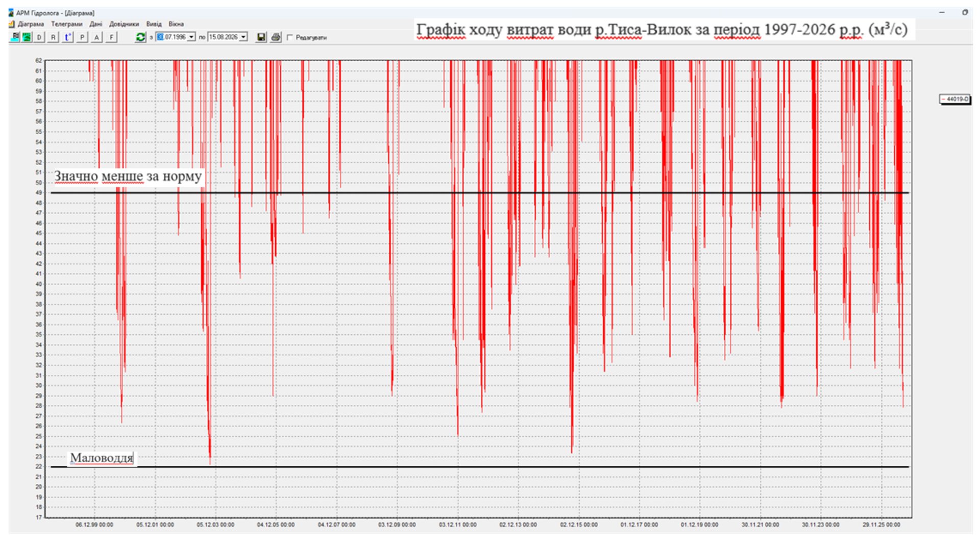The width and height of the screenshot is (980, 546).
Task: Open the Телеграми menu
Action: coord(66,24)
